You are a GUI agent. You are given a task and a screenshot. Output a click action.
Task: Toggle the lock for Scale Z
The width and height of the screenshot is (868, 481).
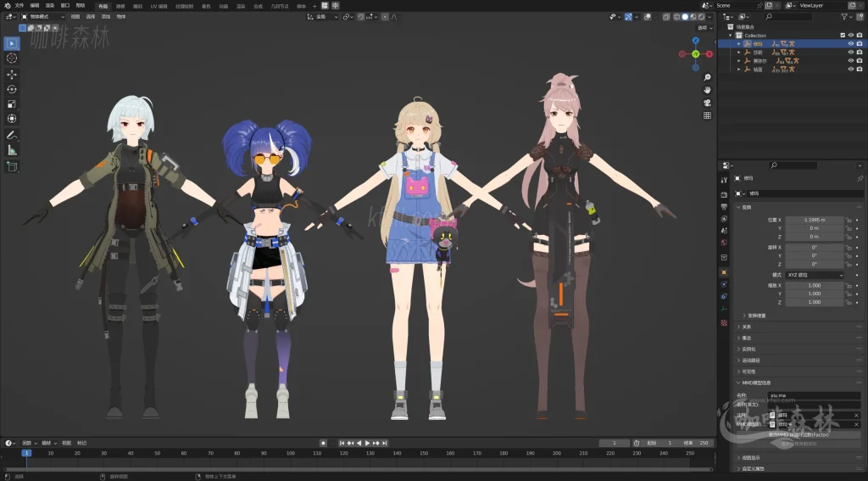(x=848, y=302)
